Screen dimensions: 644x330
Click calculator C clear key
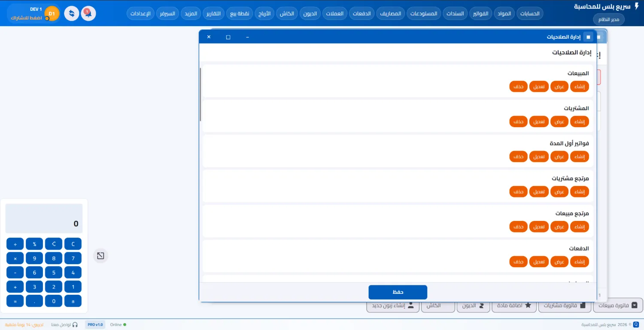coord(73,244)
